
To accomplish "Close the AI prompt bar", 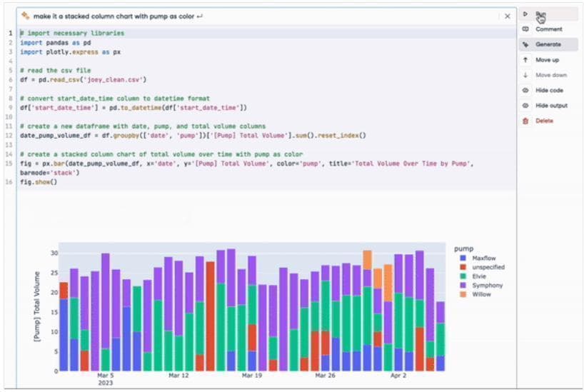I will tap(508, 16).
